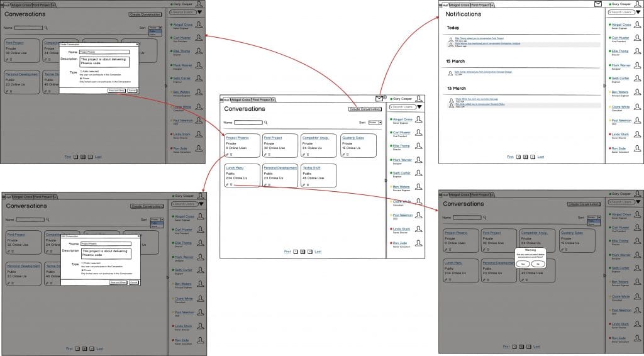Click Linda Stark's avatar in the center user list

(x=418, y=229)
